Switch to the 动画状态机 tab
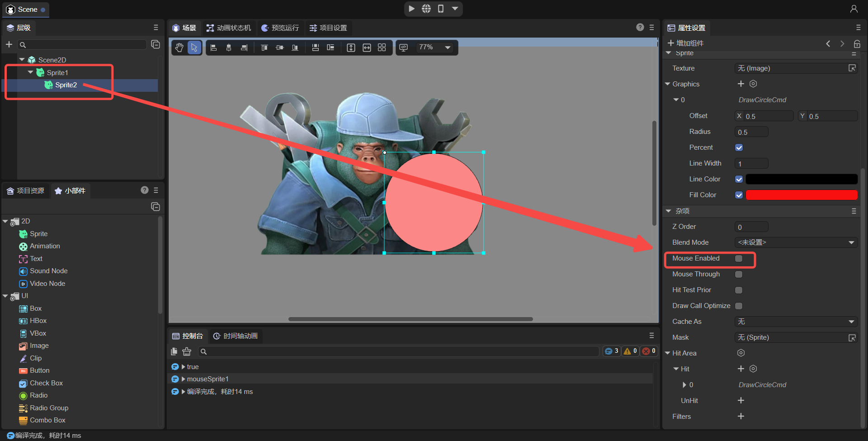 [229, 28]
